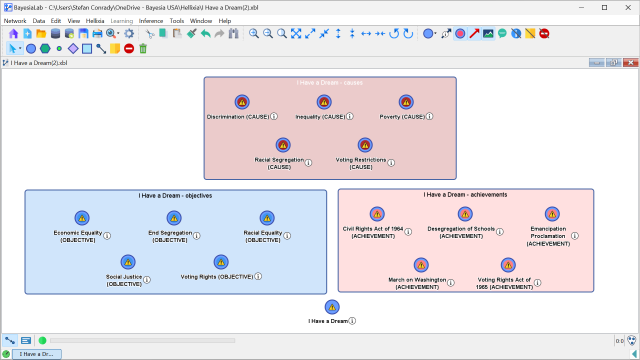Click the database icon with green badge
Viewport: 640px width, 360px height.
click(69, 34)
